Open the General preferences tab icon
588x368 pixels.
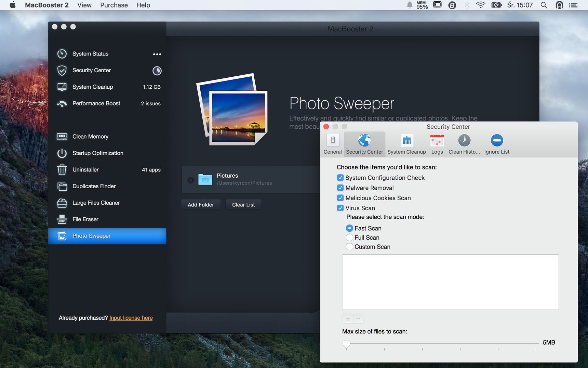(x=333, y=140)
